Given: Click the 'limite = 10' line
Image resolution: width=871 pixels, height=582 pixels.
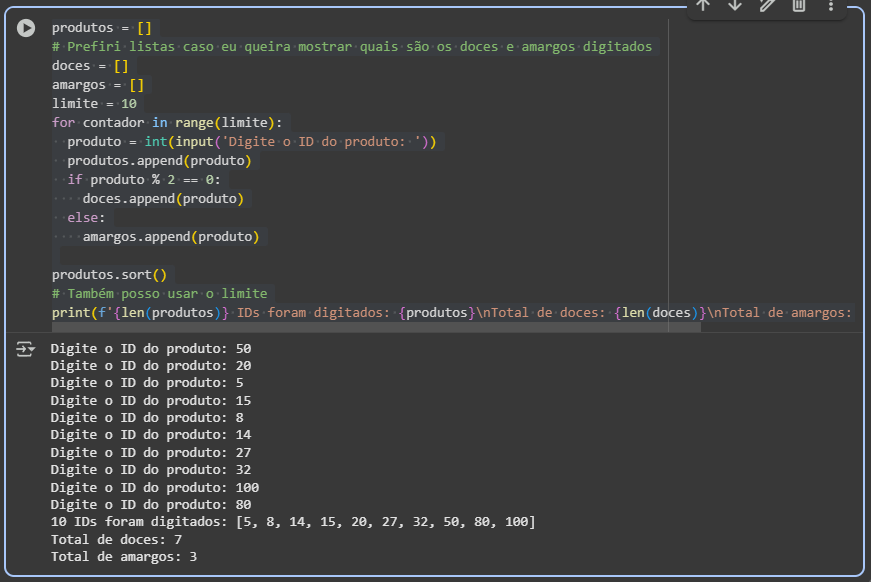Looking at the screenshot, I should point(95,104).
